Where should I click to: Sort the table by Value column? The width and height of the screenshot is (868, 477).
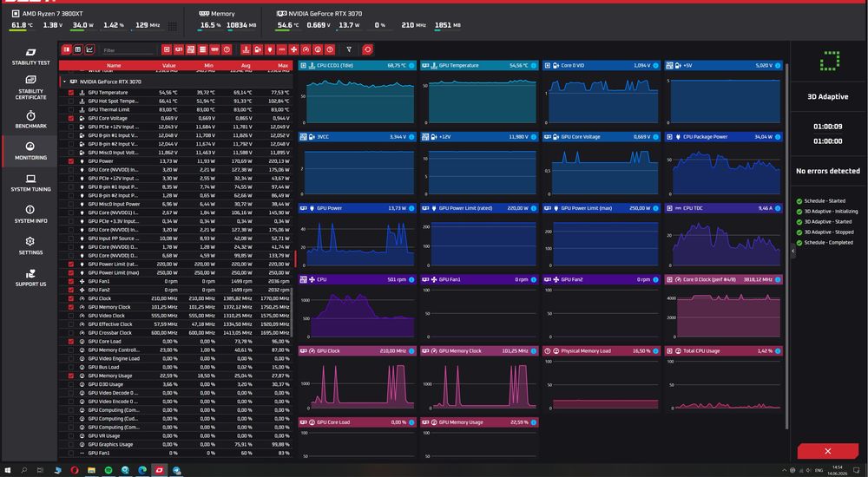coord(169,65)
